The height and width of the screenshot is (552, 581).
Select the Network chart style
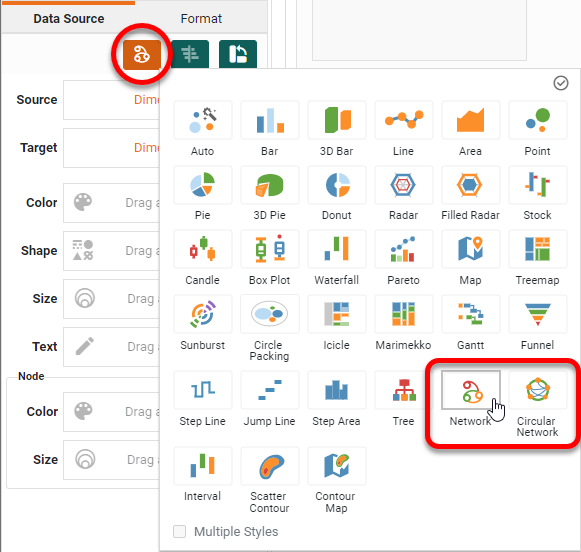pyautogui.click(x=470, y=390)
